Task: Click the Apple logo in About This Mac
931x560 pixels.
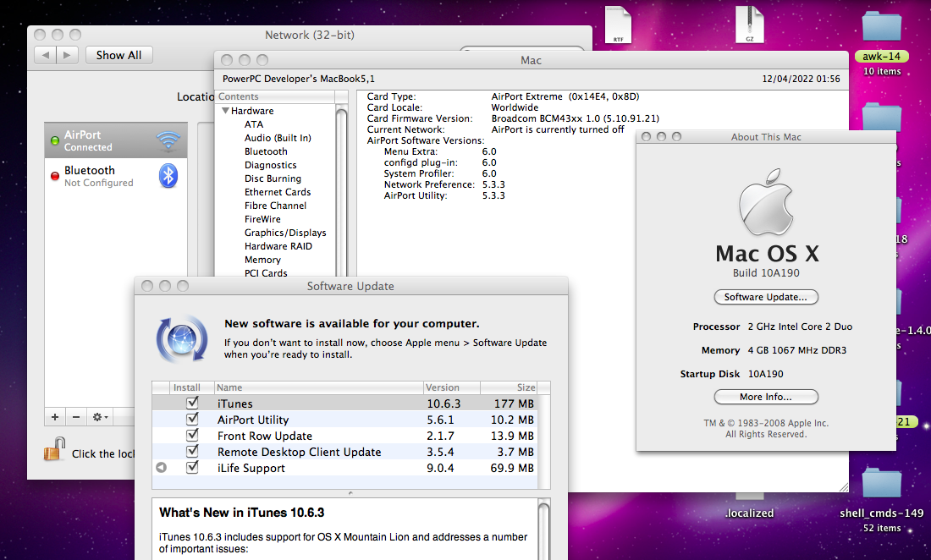Action: (766, 201)
